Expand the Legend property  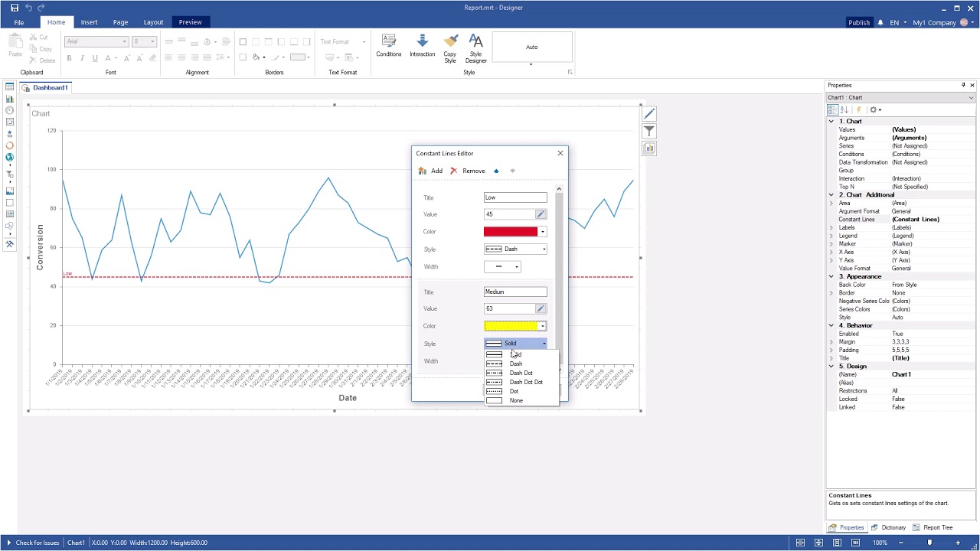pyautogui.click(x=831, y=236)
